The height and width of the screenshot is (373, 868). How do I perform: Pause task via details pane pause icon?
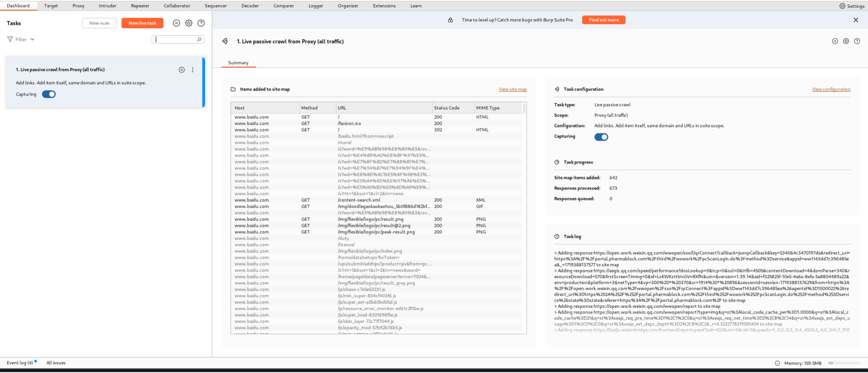click(835, 41)
